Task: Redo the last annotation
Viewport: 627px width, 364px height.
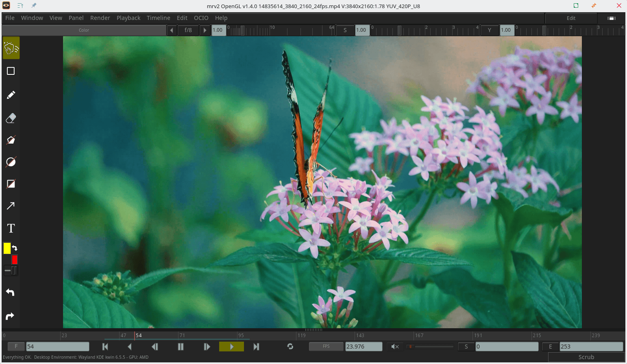Action: (x=10, y=316)
